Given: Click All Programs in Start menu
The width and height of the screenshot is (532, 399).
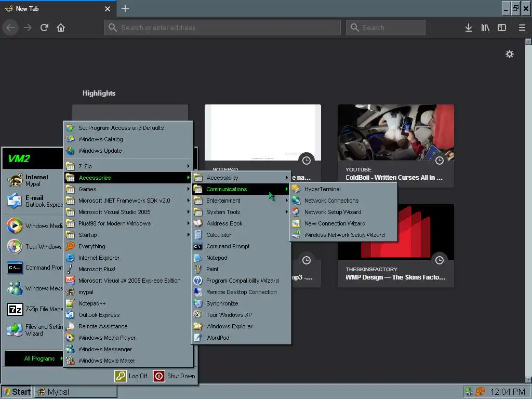Looking at the screenshot, I should [34, 358].
